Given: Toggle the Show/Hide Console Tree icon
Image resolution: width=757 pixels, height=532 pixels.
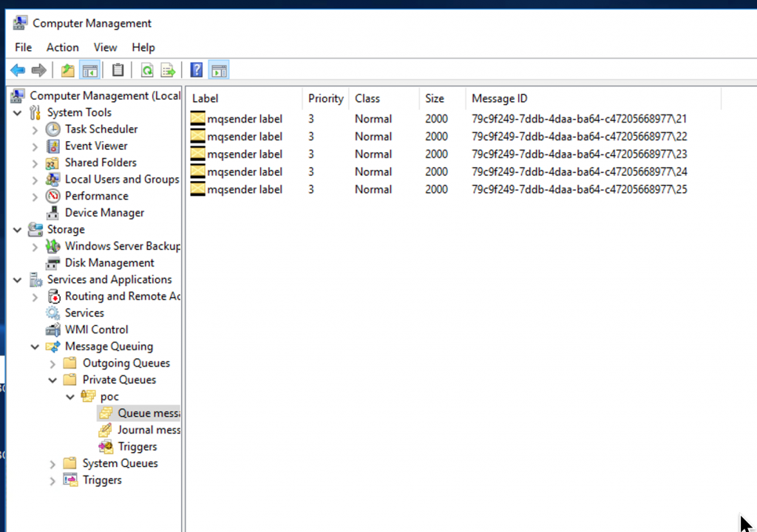Looking at the screenshot, I should click(x=89, y=69).
